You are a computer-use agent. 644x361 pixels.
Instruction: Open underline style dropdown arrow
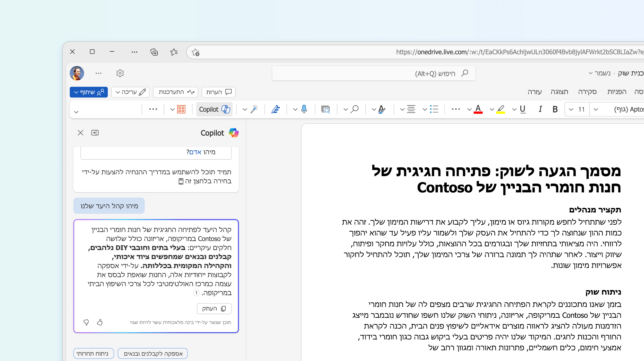[514, 109]
